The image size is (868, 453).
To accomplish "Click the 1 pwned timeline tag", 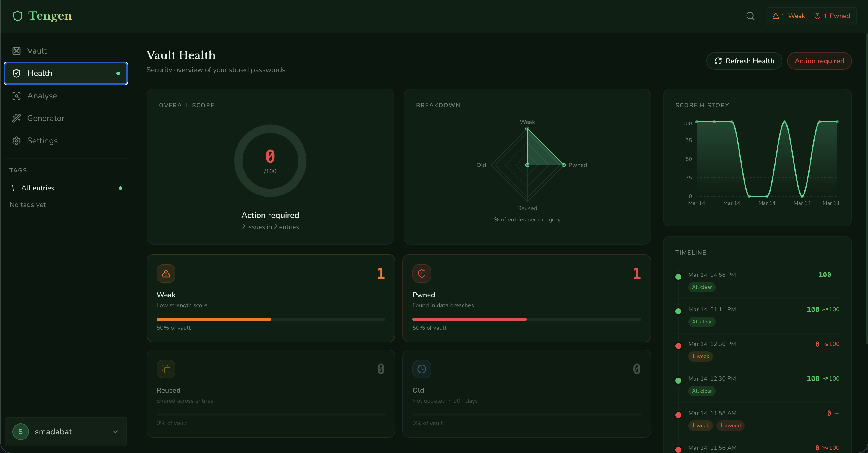I will [x=730, y=426].
